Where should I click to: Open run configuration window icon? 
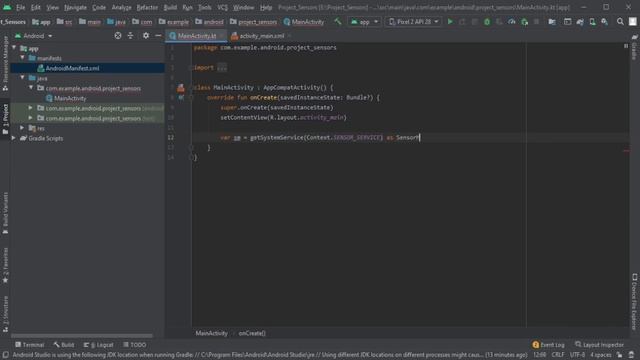pyautogui.click(x=567, y=22)
